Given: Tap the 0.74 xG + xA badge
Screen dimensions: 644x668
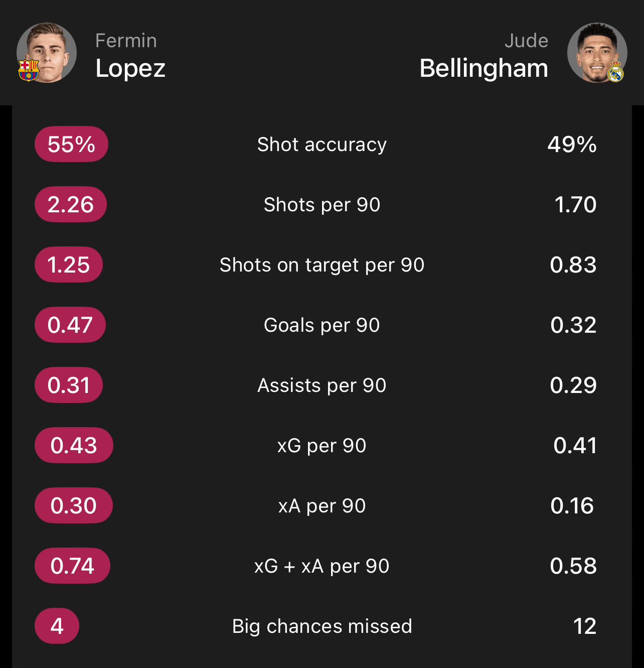Looking at the screenshot, I should click(x=72, y=566).
